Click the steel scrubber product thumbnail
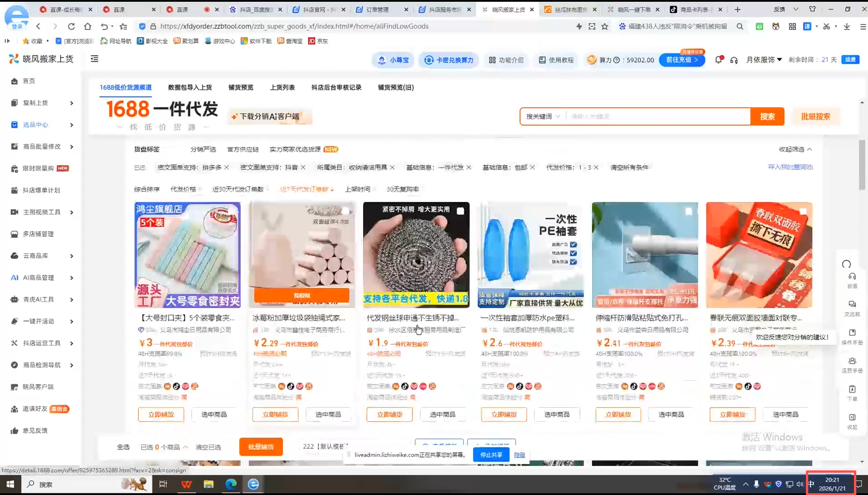Viewport: 868px width, 495px height. 416,255
